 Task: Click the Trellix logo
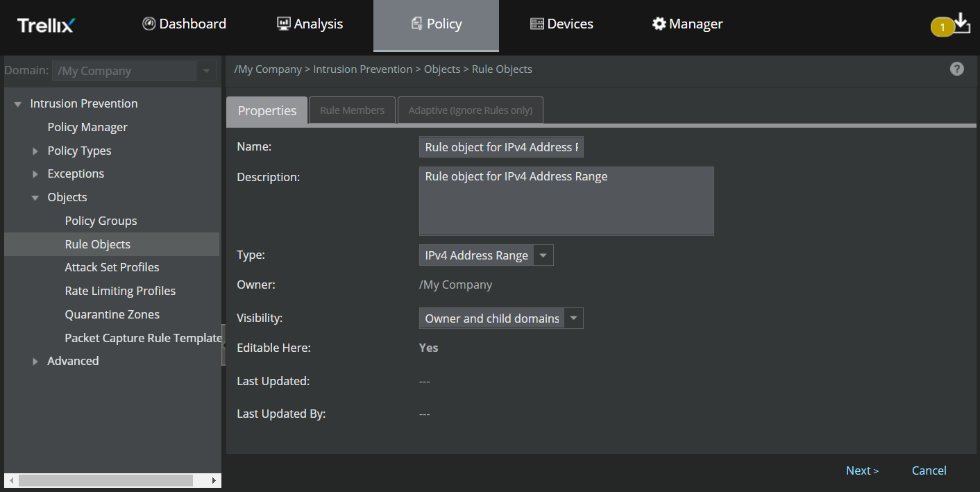(x=46, y=25)
